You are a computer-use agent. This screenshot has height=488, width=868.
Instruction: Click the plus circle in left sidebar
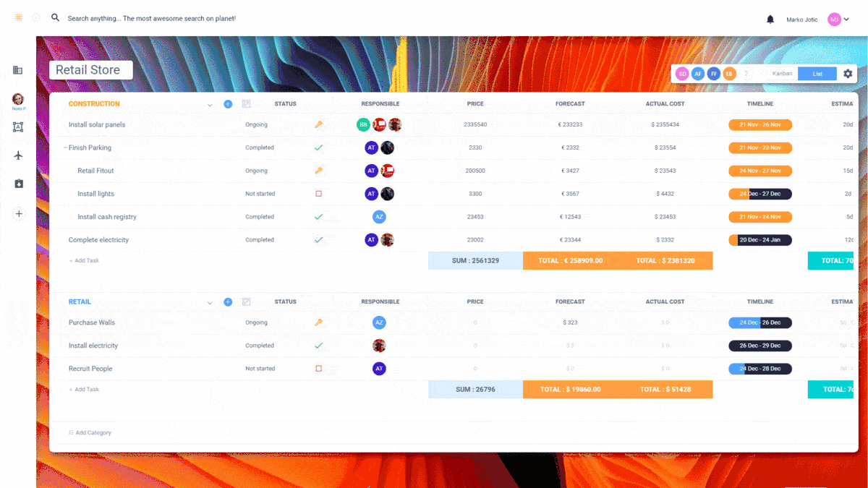pyautogui.click(x=19, y=214)
